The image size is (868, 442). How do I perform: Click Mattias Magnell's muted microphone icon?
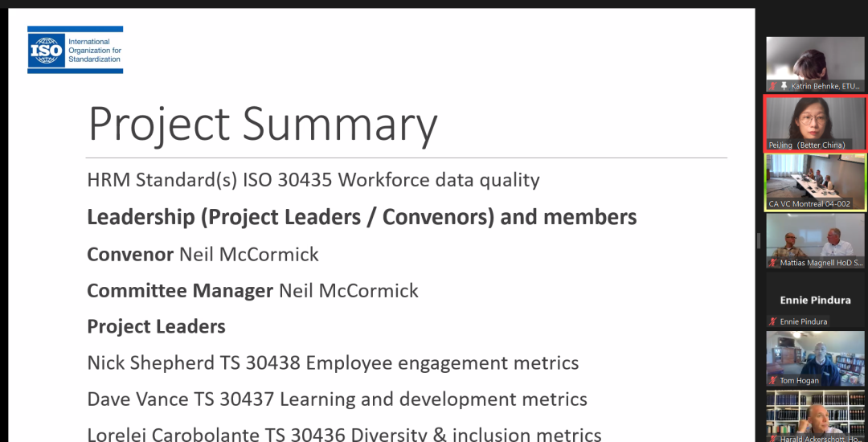773,263
